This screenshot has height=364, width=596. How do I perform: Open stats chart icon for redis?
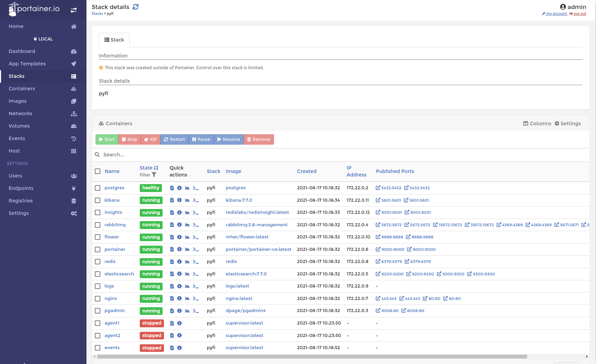point(187,262)
